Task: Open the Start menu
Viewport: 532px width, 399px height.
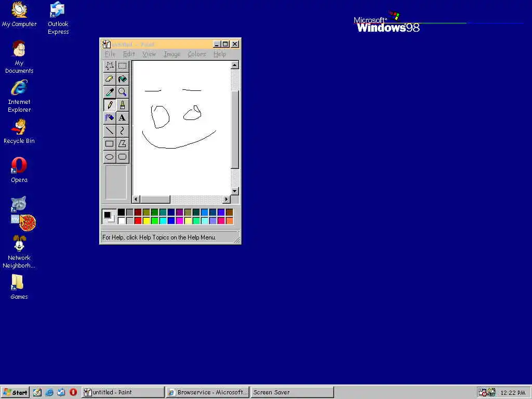Action: tap(15, 392)
